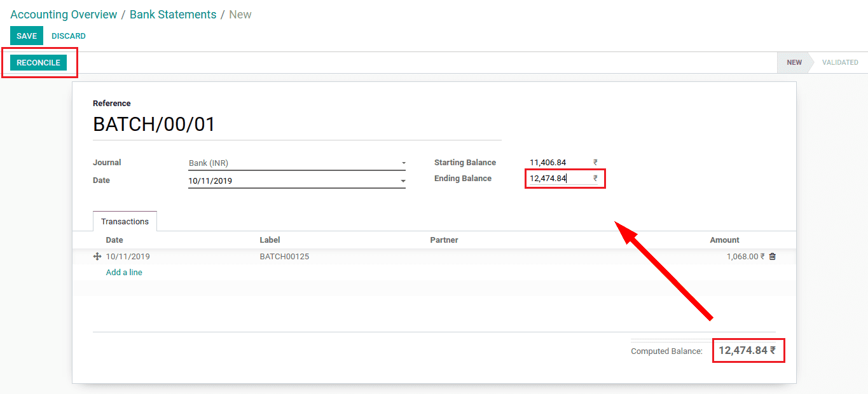Discard the new bank statement
The height and width of the screenshot is (394, 868).
tap(69, 36)
